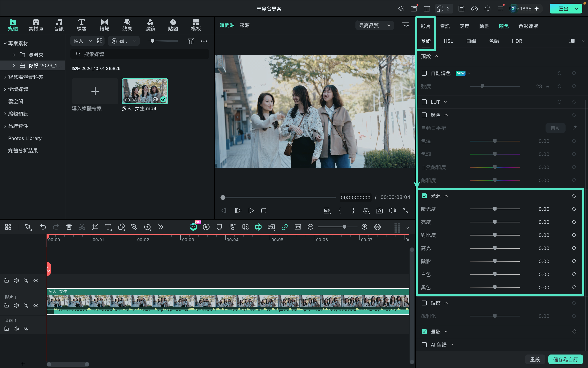Click the 自動 white balance button
The image size is (588, 368).
point(555,128)
